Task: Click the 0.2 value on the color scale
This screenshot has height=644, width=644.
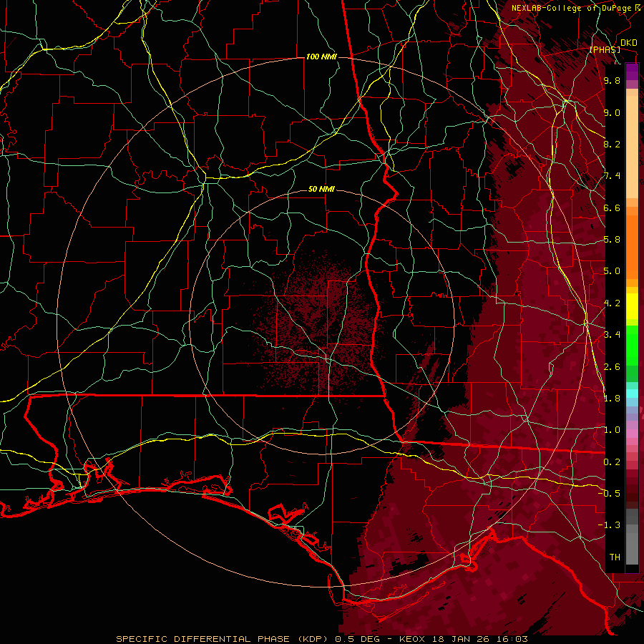Action: [612, 462]
